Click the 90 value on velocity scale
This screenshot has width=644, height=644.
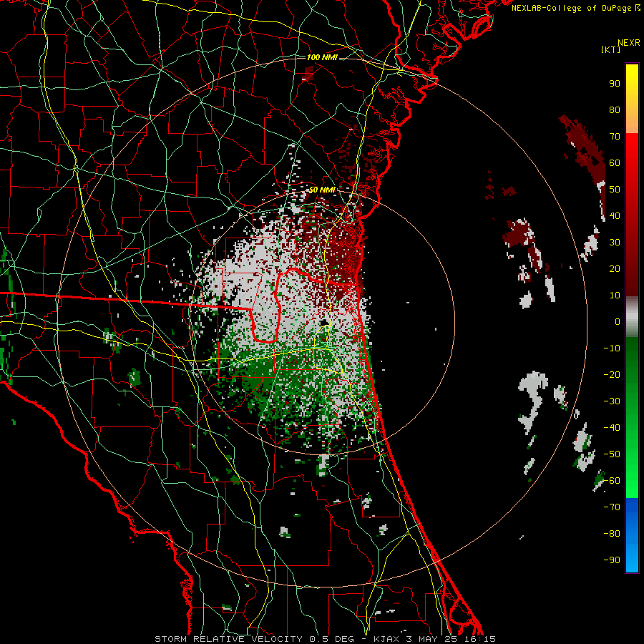click(x=615, y=84)
